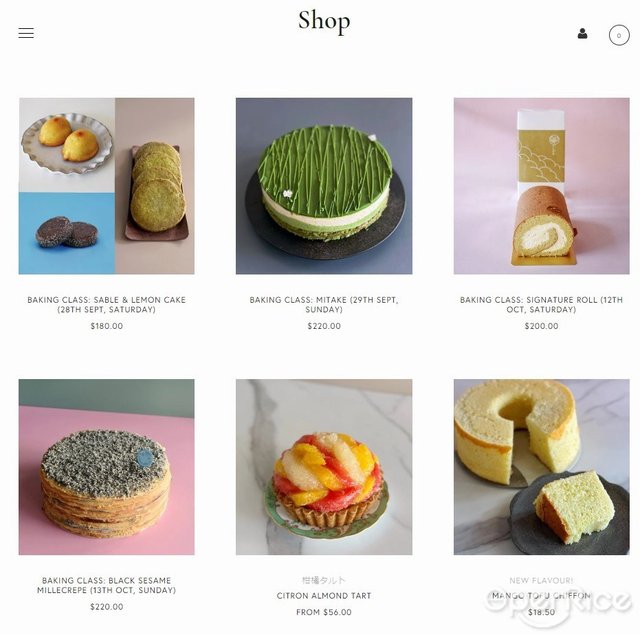
Task: Select Black Sesame Millecrepe class title
Action: (107, 585)
